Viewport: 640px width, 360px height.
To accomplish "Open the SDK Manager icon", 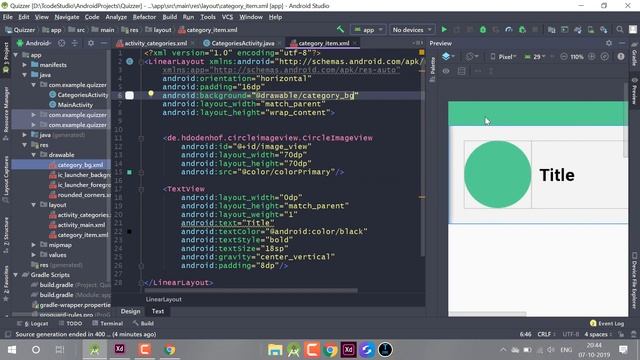I will tap(604, 29).
